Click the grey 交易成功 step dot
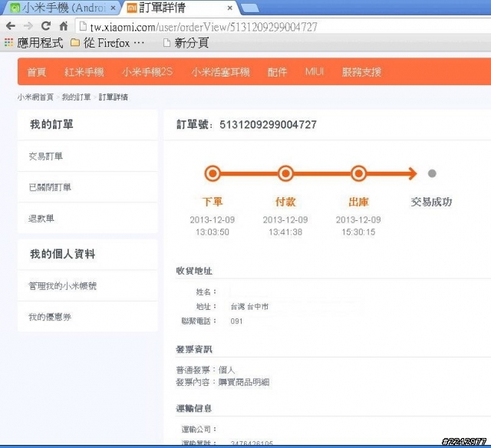This screenshot has width=491, height=448. tap(432, 173)
